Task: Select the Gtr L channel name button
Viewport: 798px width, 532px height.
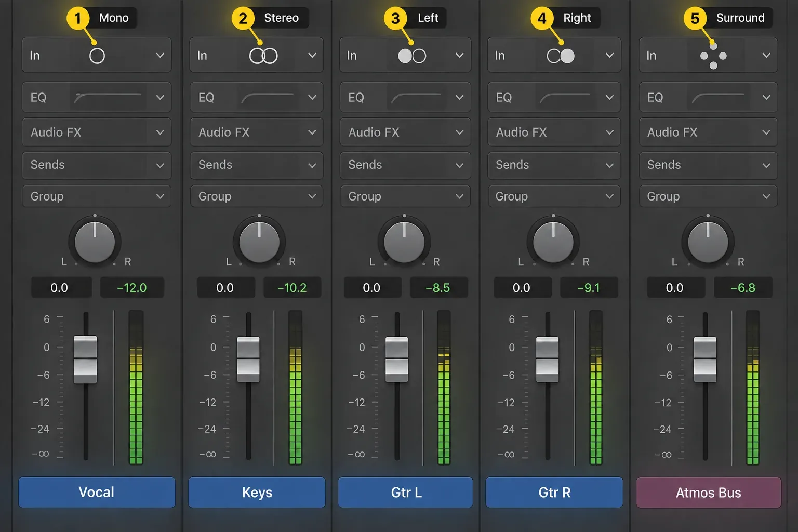Action: pos(406,492)
